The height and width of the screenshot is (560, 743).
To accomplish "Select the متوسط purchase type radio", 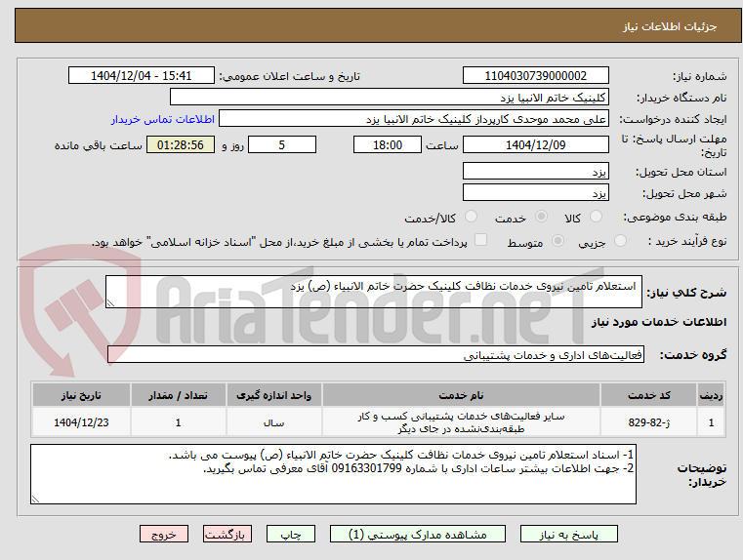I will click(x=558, y=241).
